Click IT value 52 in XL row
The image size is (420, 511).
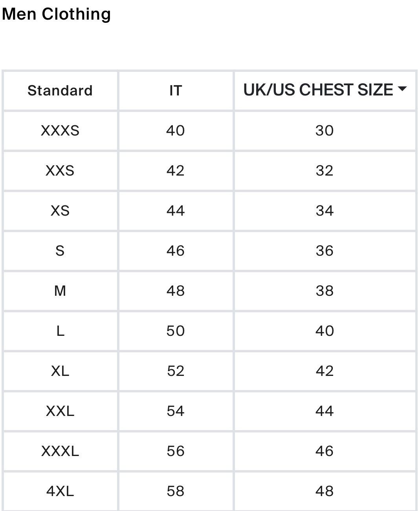(176, 371)
